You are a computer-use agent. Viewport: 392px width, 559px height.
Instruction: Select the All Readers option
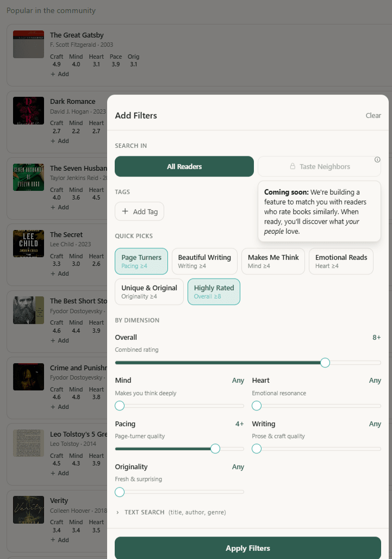(x=184, y=166)
